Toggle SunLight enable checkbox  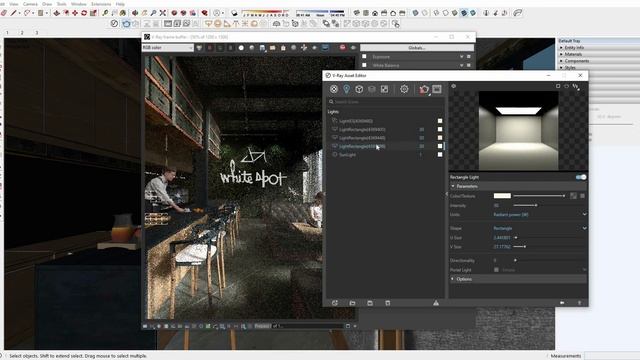coord(440,155)
